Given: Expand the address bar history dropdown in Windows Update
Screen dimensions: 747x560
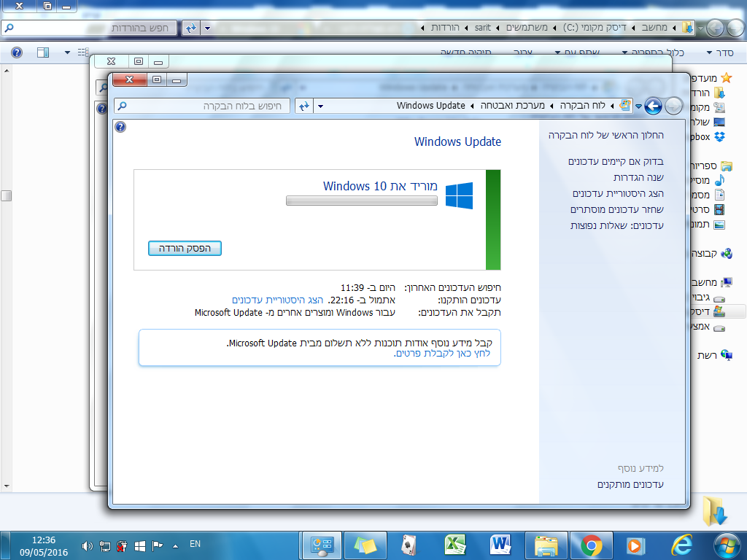Looking at the screenshot, I should 321,106.
